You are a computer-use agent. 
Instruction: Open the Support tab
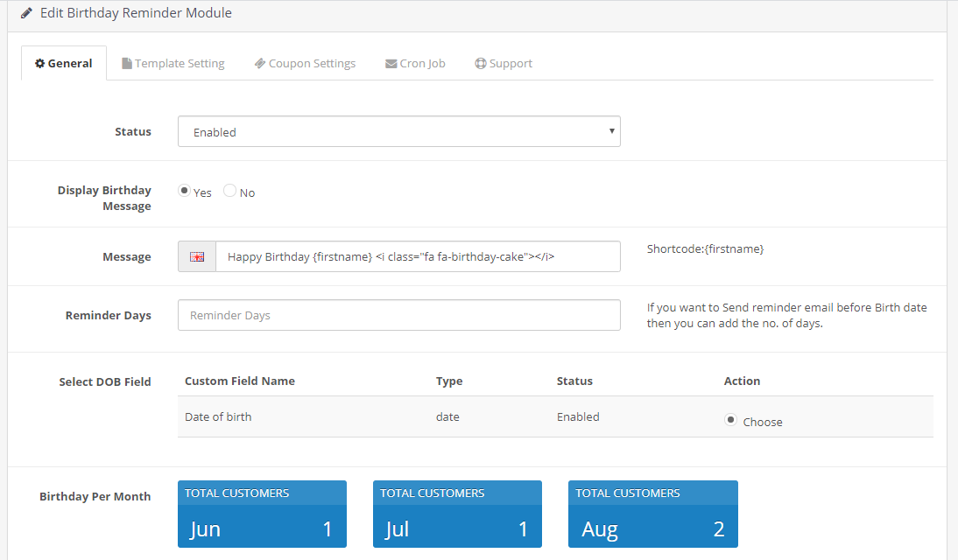(504, 64)
